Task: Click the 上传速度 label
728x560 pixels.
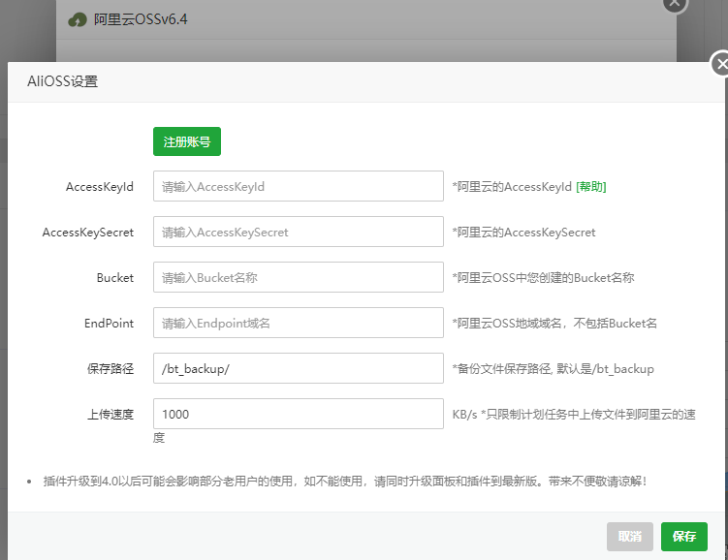Action: coord(111,415)
